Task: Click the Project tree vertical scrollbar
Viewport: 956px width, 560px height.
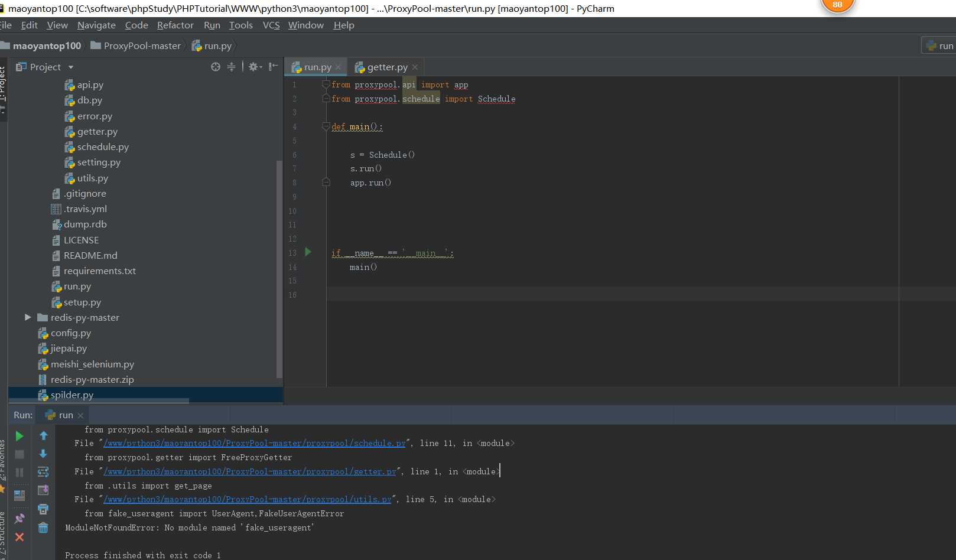Action: pyautogui.click(x=279, y=269)
